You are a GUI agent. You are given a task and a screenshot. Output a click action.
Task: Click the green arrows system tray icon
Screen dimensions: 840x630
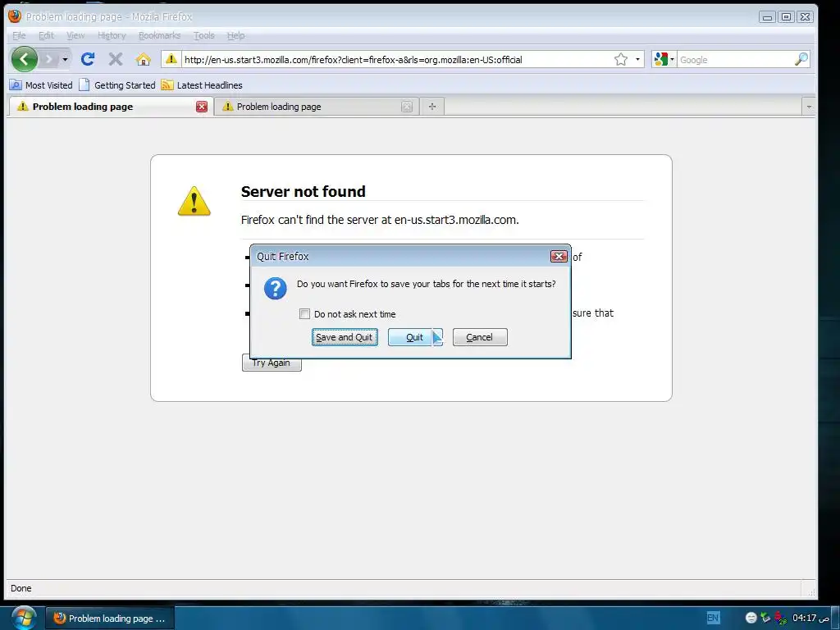[765, 618]
